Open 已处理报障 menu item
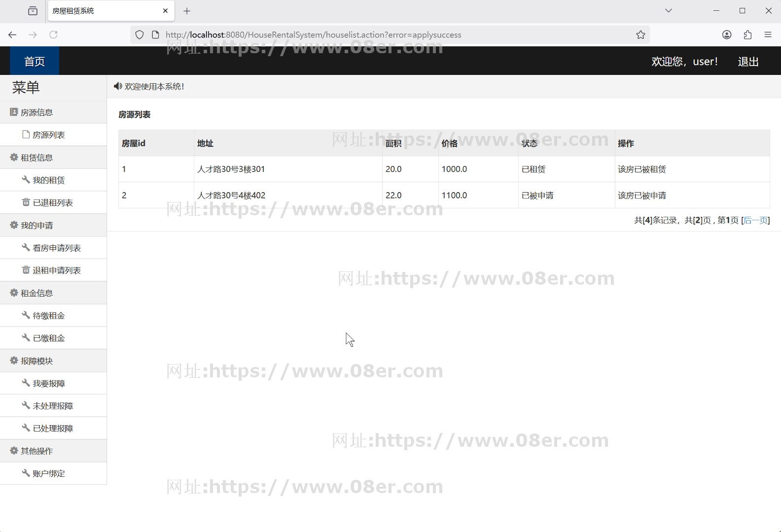 coord(53,429)
